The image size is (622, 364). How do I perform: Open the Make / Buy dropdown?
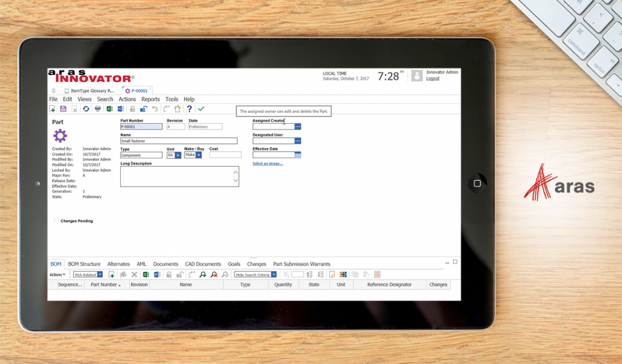coord(197,155)
